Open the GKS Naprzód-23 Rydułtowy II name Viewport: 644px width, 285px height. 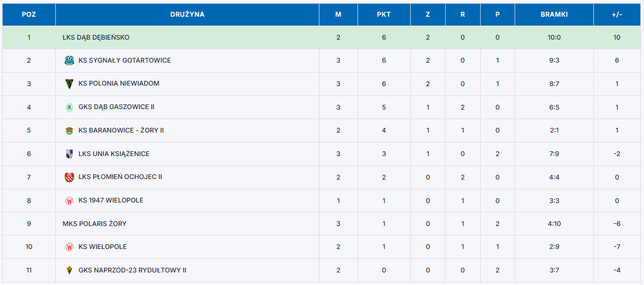click(133, 270)
